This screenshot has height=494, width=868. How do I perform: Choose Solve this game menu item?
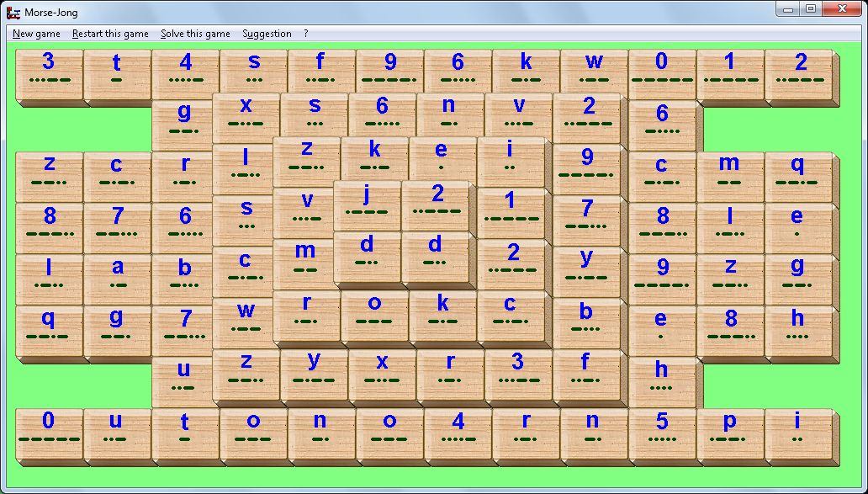[x=195, y=34]
